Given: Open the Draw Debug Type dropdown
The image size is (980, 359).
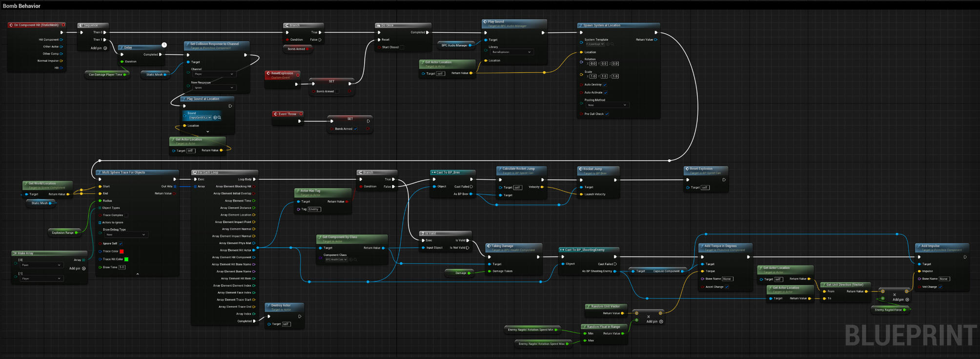Looking at the screenshot, I should [125, 234].
